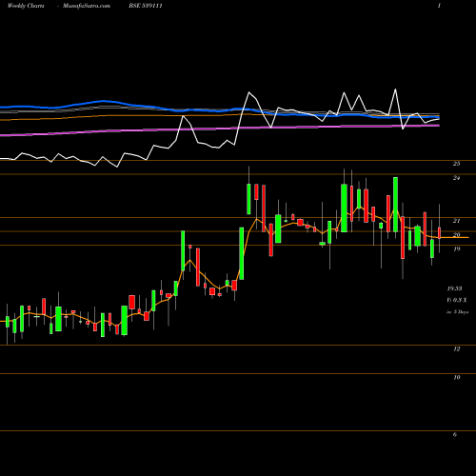The height and width of the screenshot is (476, 476).
Task: Click the 'V: 0.3 X' volume text
Action: pyautogui.click(x=457, y=300)
